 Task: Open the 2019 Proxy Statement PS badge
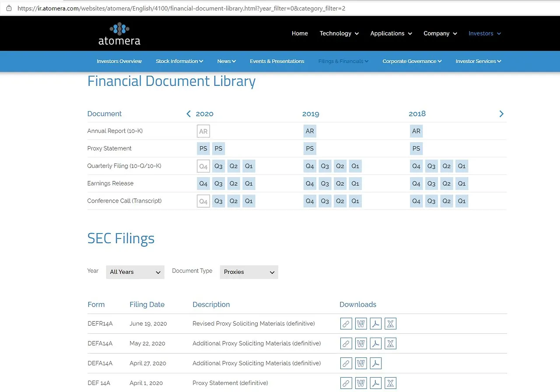(x=310, y=149)
